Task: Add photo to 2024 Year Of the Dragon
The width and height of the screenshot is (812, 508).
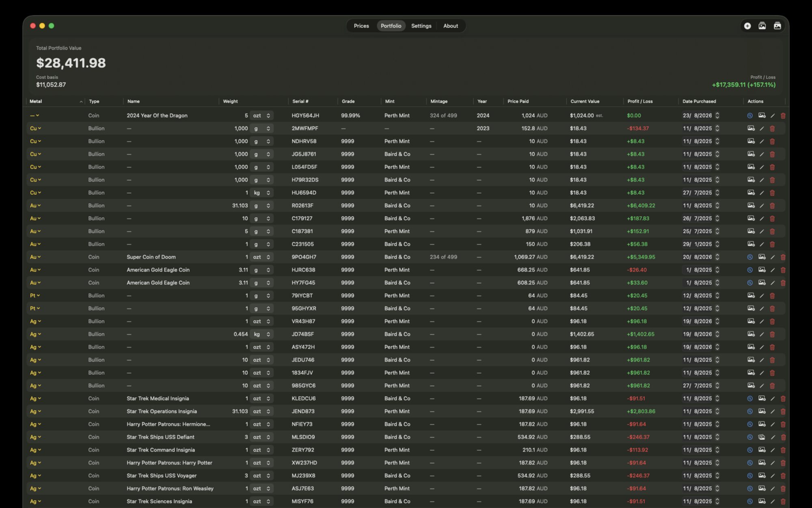Action: [x=762, y=115]
